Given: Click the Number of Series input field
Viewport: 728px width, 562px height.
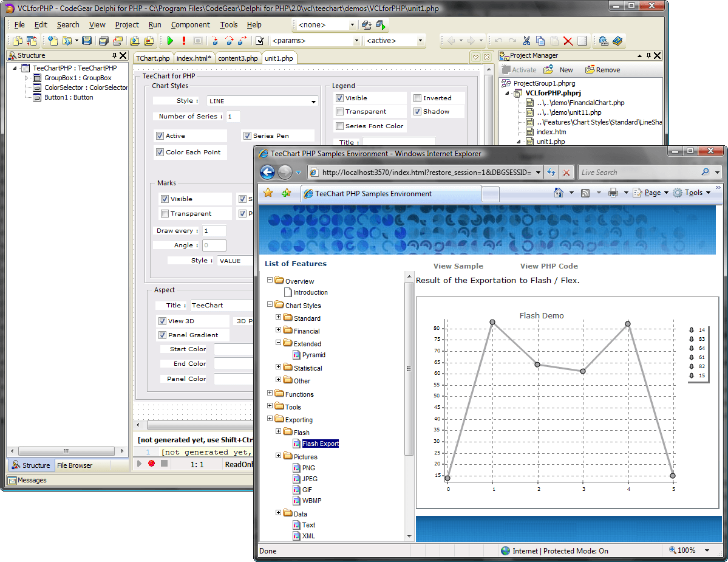Looking at the screenshot, I should (x=233, y=117).
